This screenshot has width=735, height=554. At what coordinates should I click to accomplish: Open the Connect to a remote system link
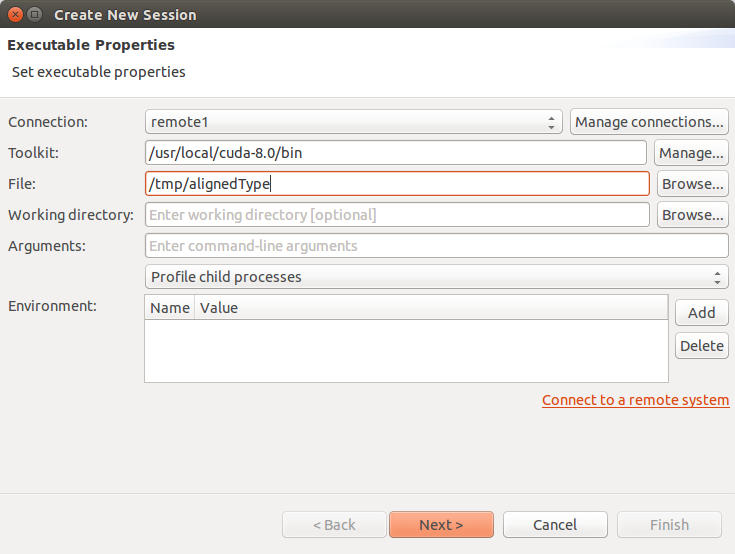[x=635, y=400]
